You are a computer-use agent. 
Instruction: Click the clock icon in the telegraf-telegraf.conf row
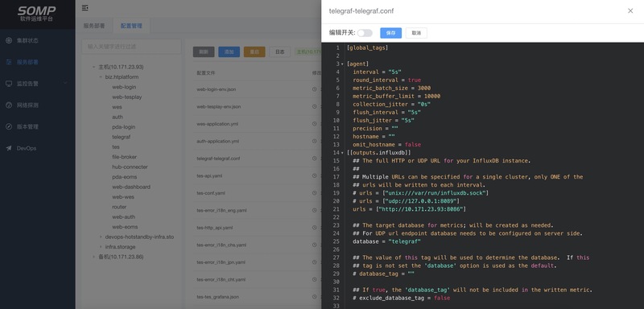coord(315,159)
